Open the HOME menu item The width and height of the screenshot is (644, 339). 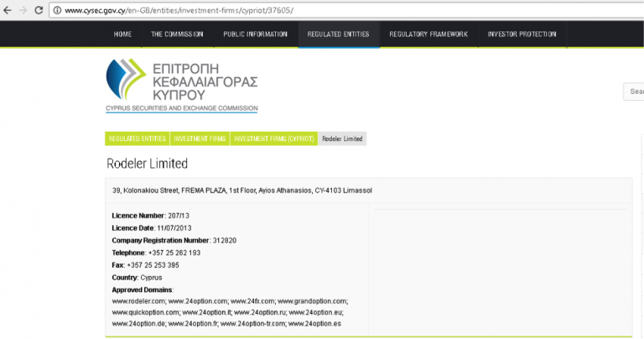pyautogui.click(x=122, y=34)
